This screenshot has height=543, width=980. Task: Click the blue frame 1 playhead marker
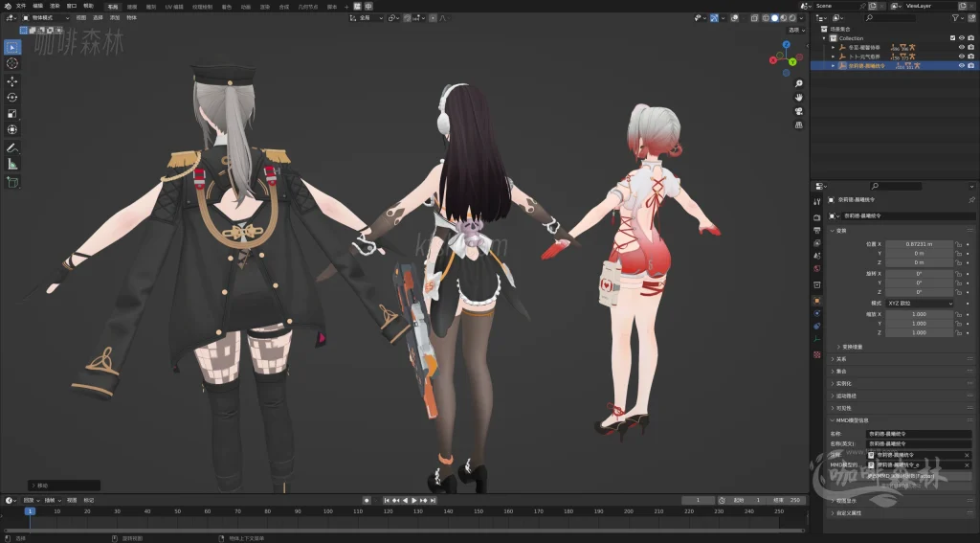[x=30, y=511]
